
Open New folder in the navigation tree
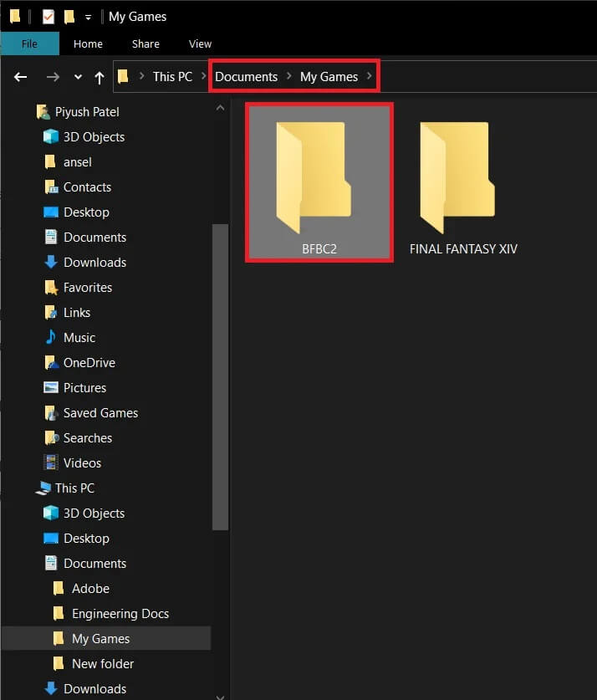click(x=103, y=664)
